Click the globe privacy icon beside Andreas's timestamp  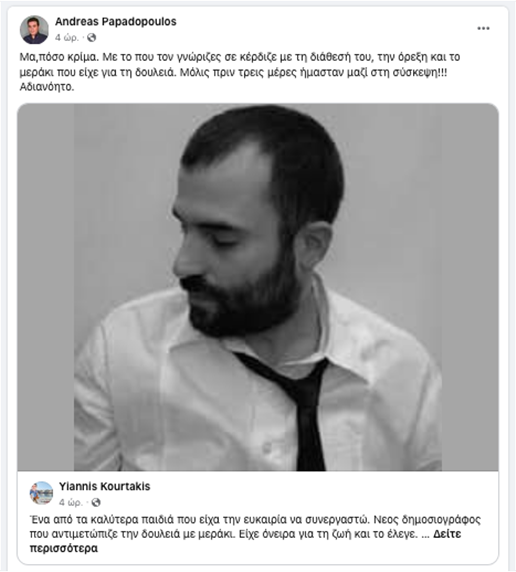tap(91, 38)
